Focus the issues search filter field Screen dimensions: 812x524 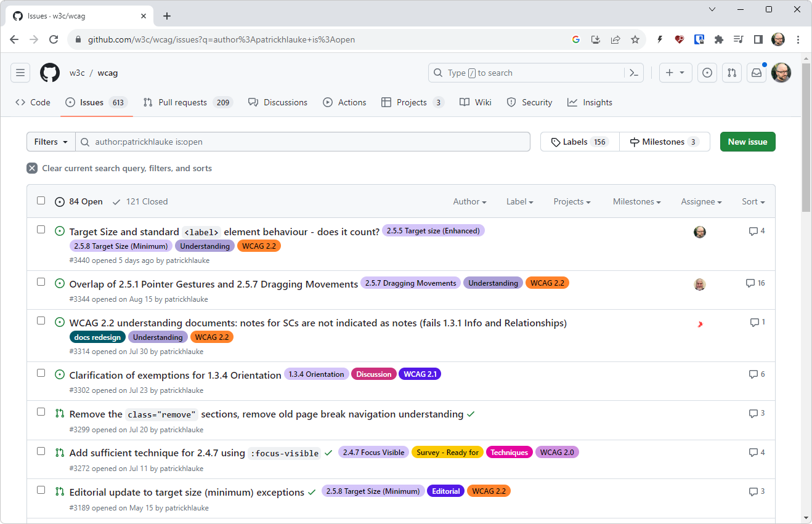tap(308, 142)
